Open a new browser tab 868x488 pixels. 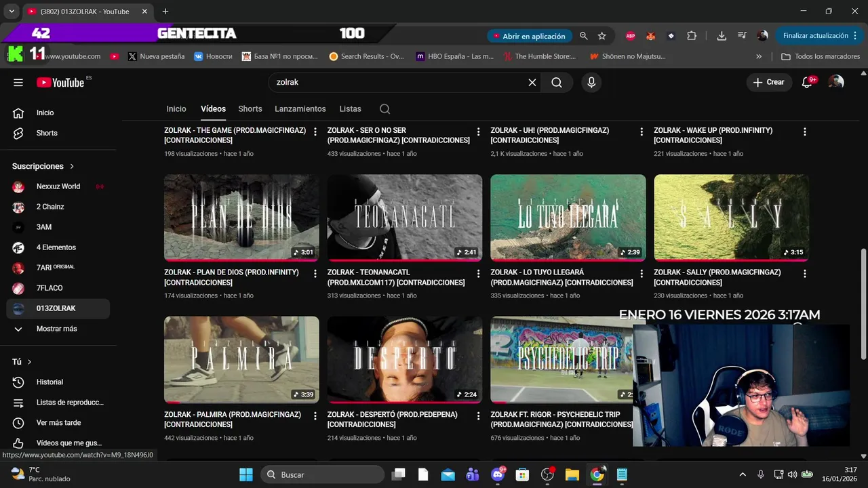pyautogui.click(x=165, y=12)
